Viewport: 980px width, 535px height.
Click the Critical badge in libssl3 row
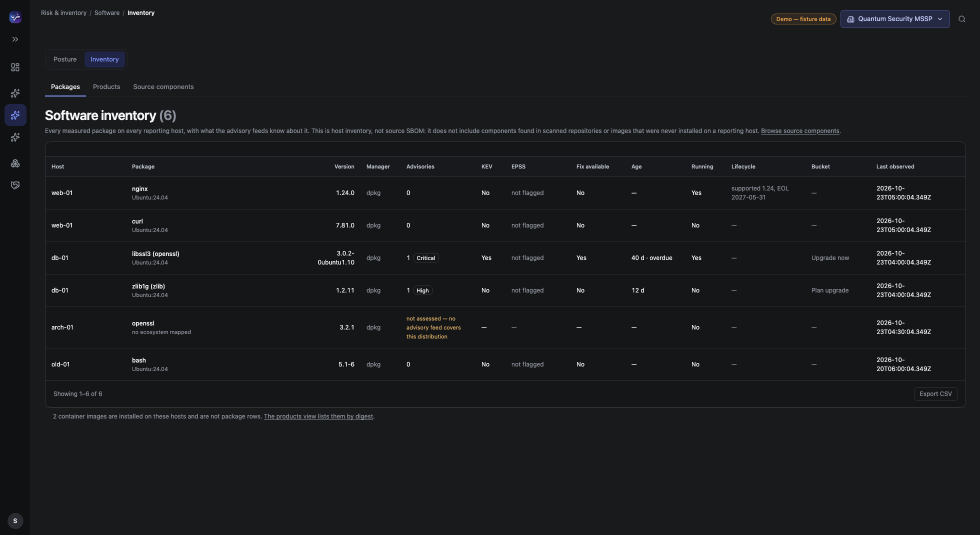(426, 258)
